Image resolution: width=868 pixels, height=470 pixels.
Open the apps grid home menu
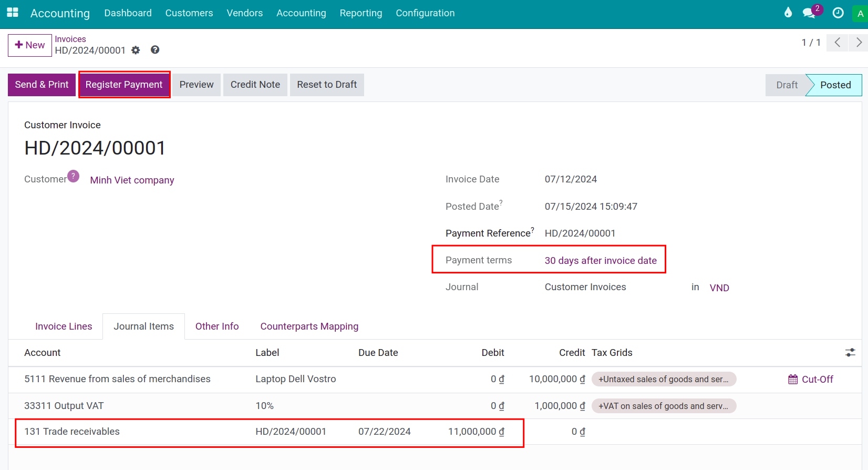click(x=13, y=13)
